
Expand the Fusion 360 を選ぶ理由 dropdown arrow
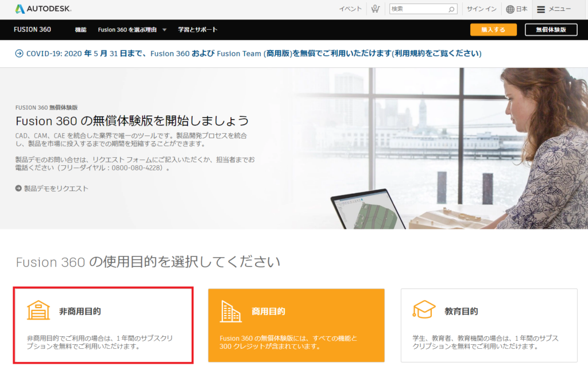point(164,30)
